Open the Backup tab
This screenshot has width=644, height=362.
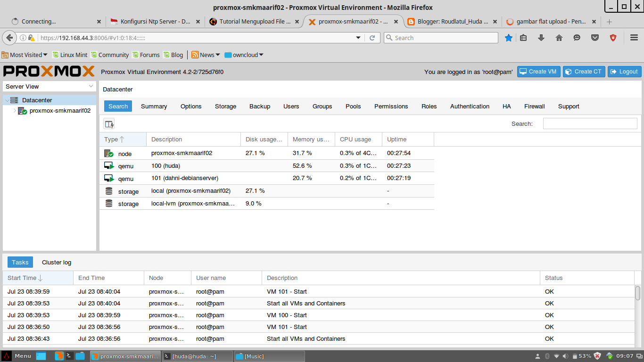coord(260,106)
